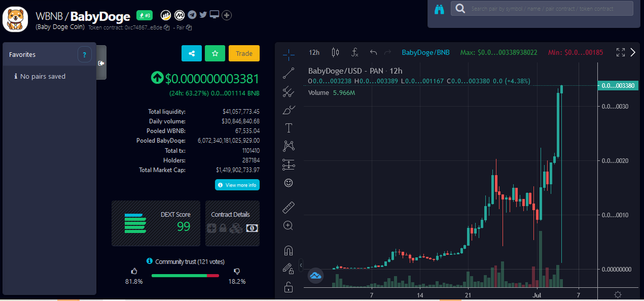Click BabyDoge/USD - PAN chart title
Screen dimensions: 644x301
(355, 70)
